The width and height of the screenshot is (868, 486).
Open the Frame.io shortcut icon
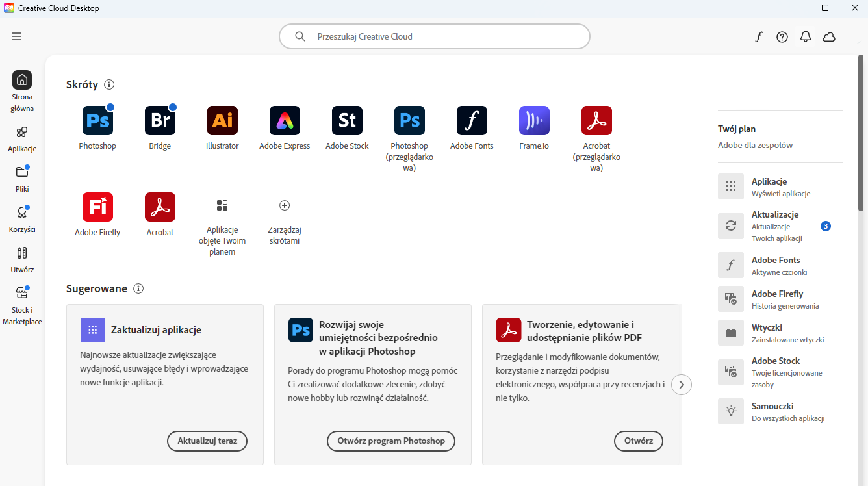pos(534,121)
